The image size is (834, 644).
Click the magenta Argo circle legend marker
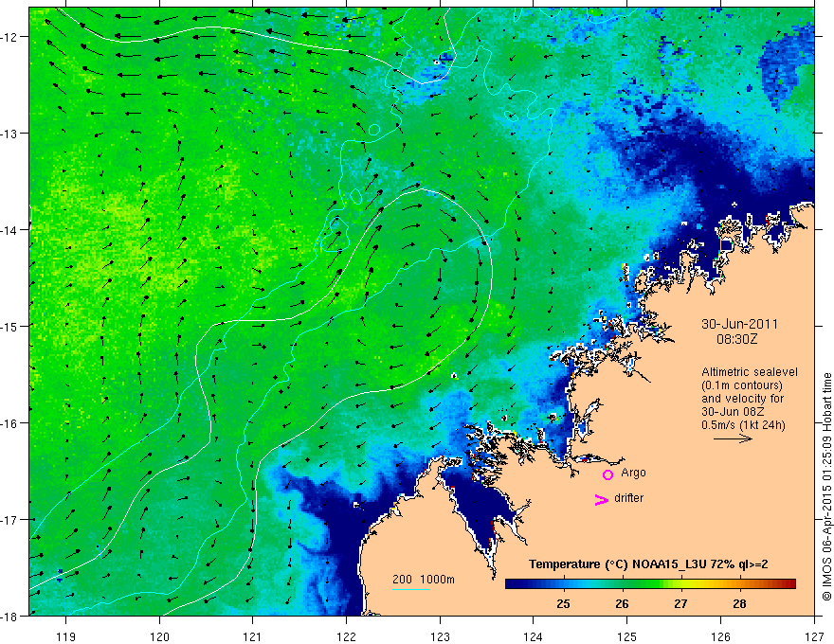607,474
